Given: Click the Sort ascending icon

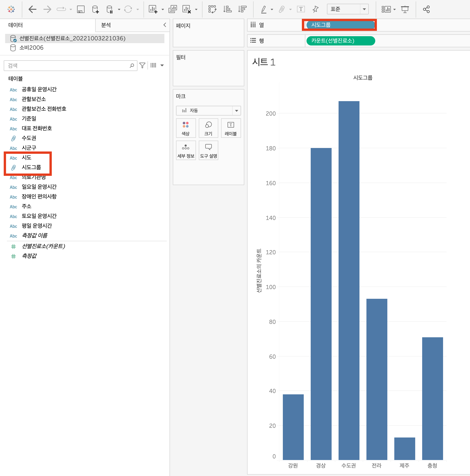Looking at the screenshot, I should coord(227,10).
